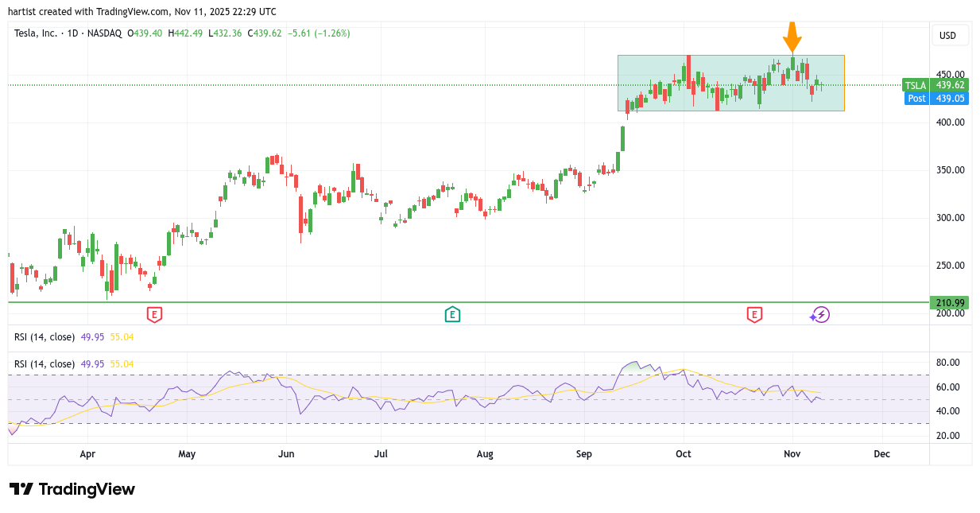Click the purple lightning event icon
The height and width of the screenshot is (513, 980).
[x=821, y=315]
